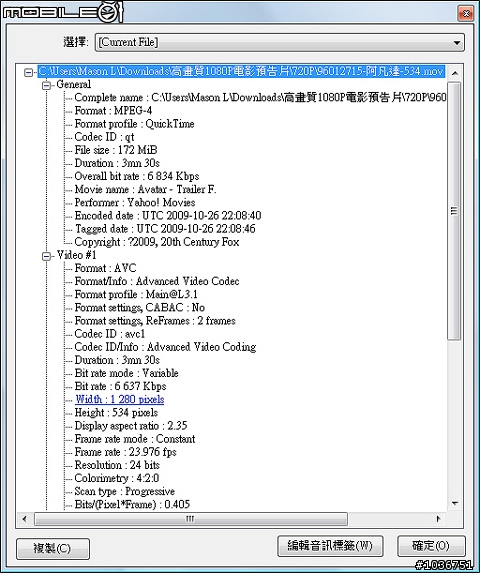480x573 pixels.
Task: Select 'Resolution : 24 bits' row
Action: click(117, 465)
